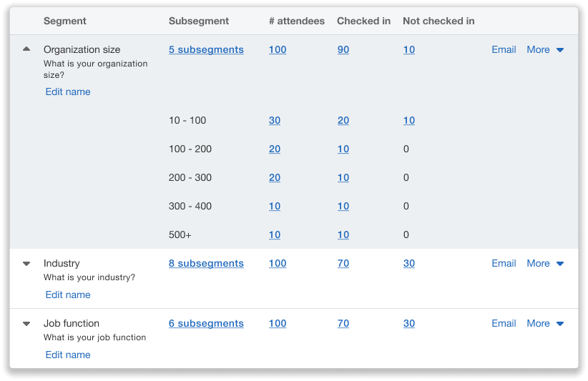
Task: View 10 not checked in for Organization size
Action: tap(409, 50)
